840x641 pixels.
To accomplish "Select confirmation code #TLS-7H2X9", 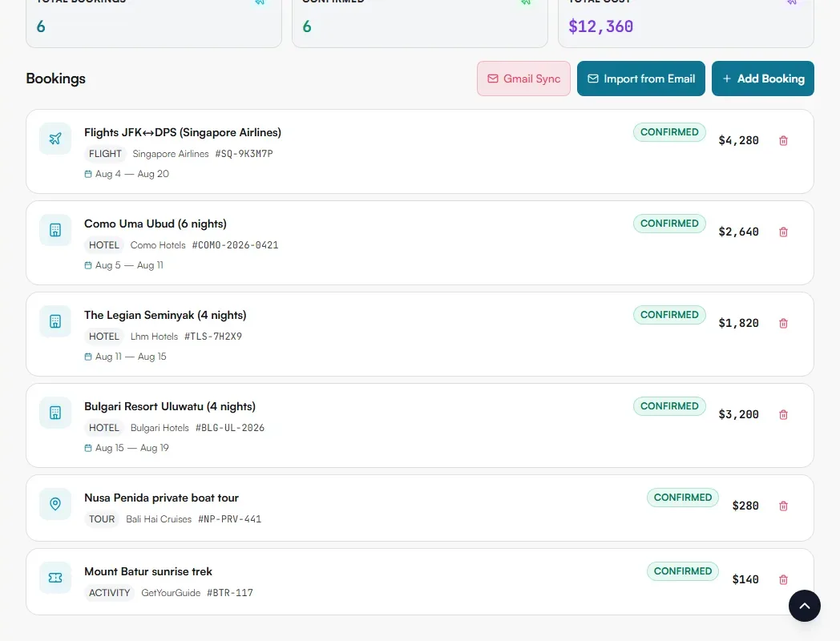I will [x=213, y=337].
